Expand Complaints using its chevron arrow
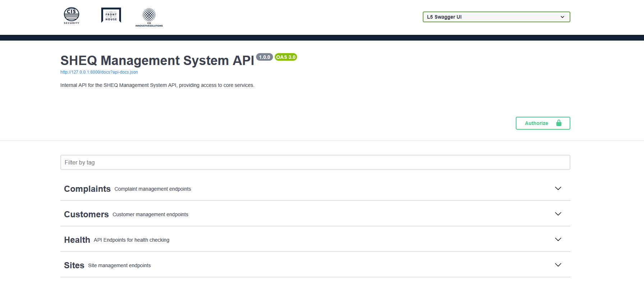Screen dimensions: 644x297 [558, 189]
